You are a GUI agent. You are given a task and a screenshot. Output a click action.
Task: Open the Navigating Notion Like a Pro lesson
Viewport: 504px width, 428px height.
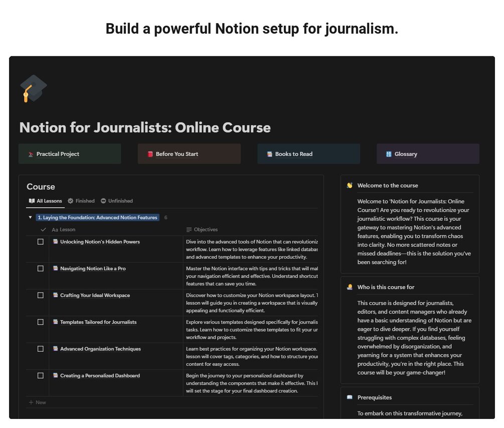[93, 268]
